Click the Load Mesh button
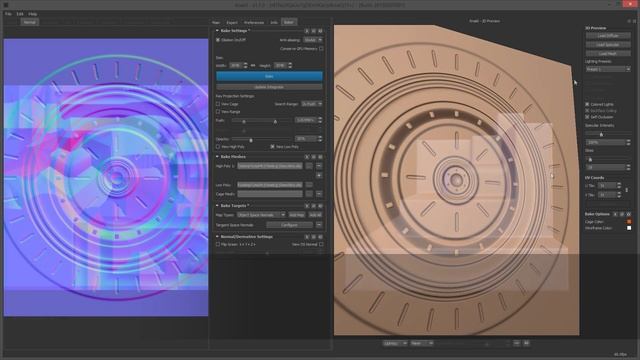The height and width of the screenshot is (360, 640). (608, 53)
